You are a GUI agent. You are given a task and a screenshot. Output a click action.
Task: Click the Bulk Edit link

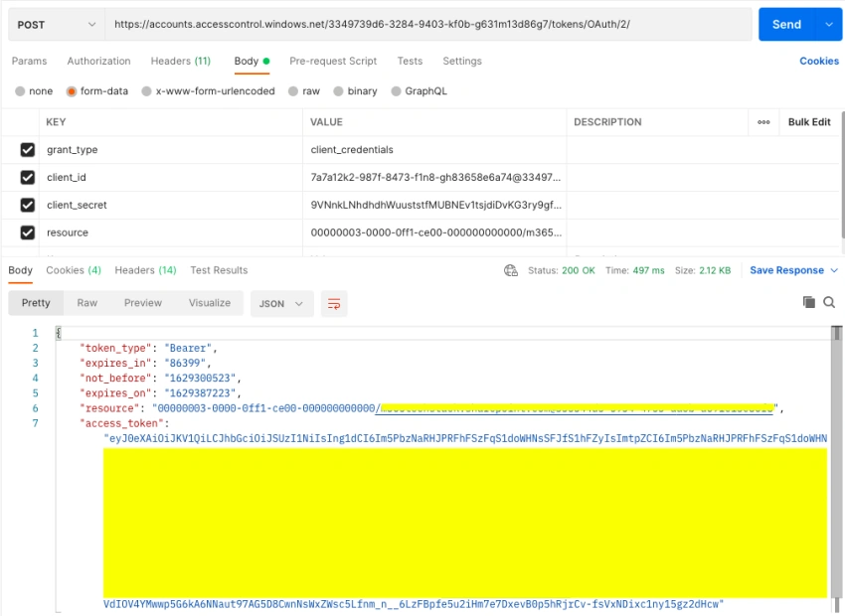tap(809, 122)
